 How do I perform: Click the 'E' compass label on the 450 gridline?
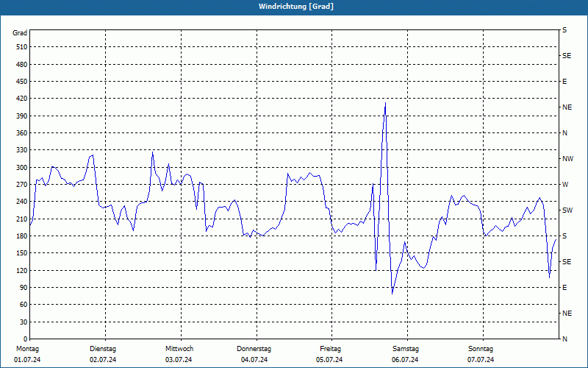click(564, 82)
